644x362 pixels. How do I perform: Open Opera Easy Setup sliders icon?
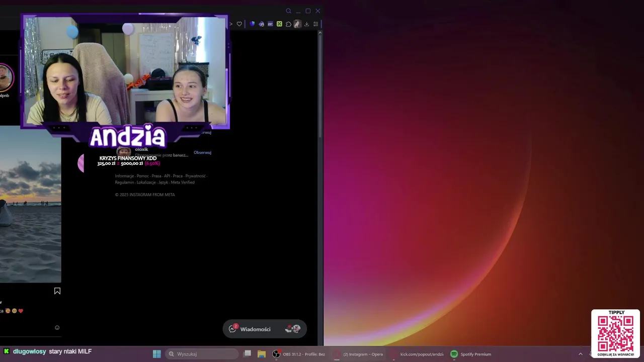point(315,24)
